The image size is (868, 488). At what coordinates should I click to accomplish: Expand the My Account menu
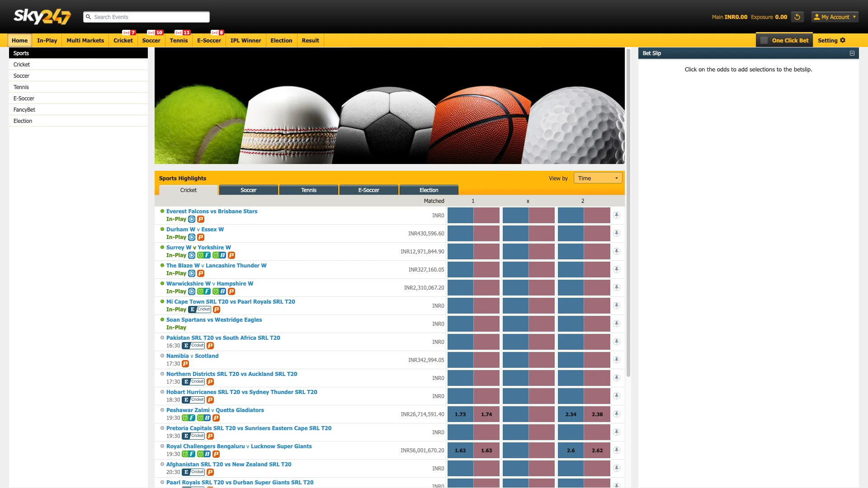pos(835,17)
